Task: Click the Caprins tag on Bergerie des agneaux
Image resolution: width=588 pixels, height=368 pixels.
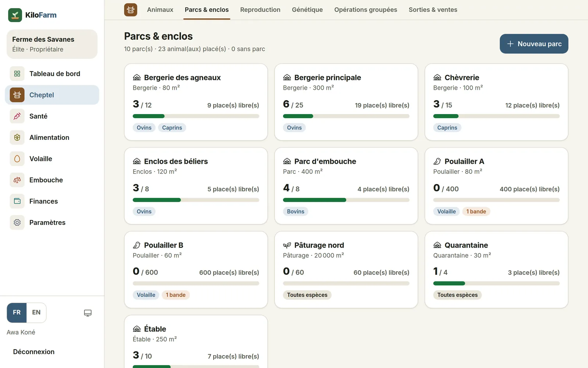Action: pyautogui.click(x=172, y=128)
